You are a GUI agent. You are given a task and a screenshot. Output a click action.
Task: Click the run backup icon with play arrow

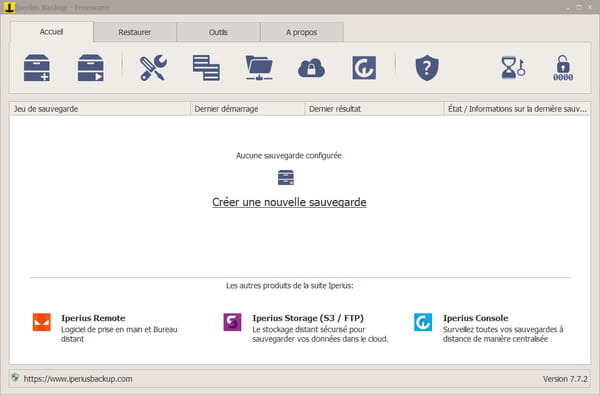pos(90,68)
